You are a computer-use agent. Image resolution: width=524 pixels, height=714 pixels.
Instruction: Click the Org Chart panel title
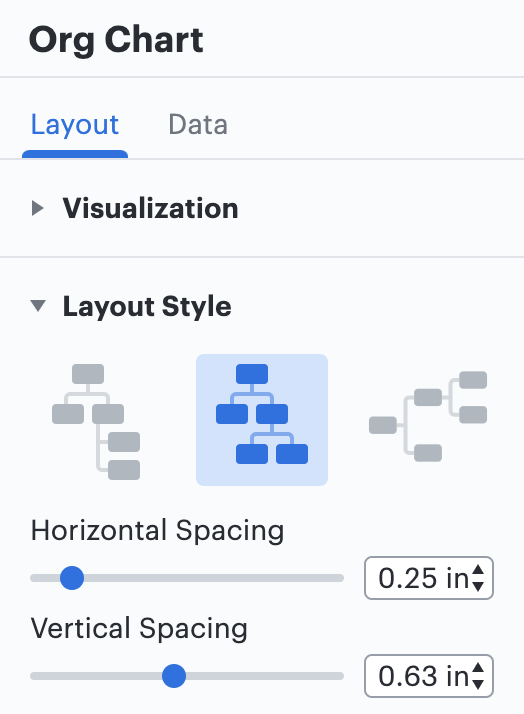pos(116,41)
